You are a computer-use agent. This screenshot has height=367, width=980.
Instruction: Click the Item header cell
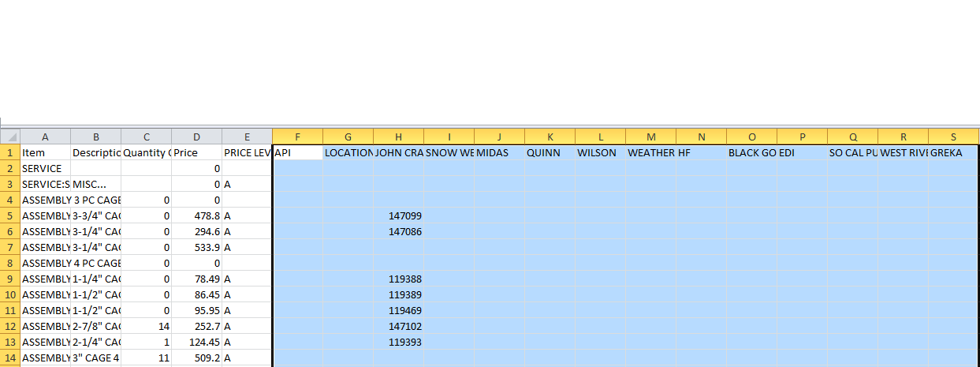(45, 152)
